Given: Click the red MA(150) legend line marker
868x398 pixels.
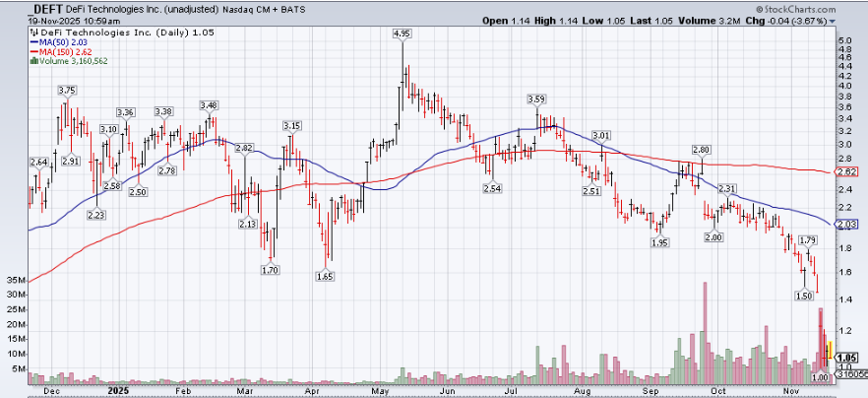Looking at the screenshot, I should click(34, 50).
